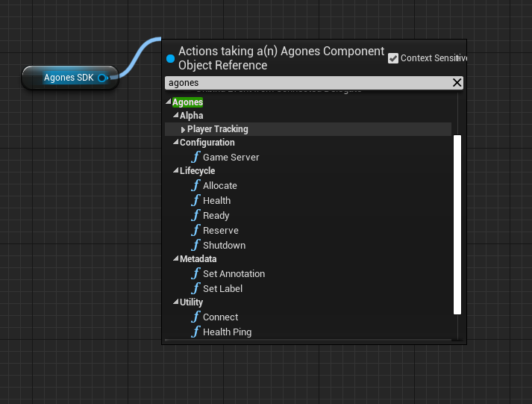Expand the Player Tracking category
Viewport: 532px width, 404px height.
(184, 130)
